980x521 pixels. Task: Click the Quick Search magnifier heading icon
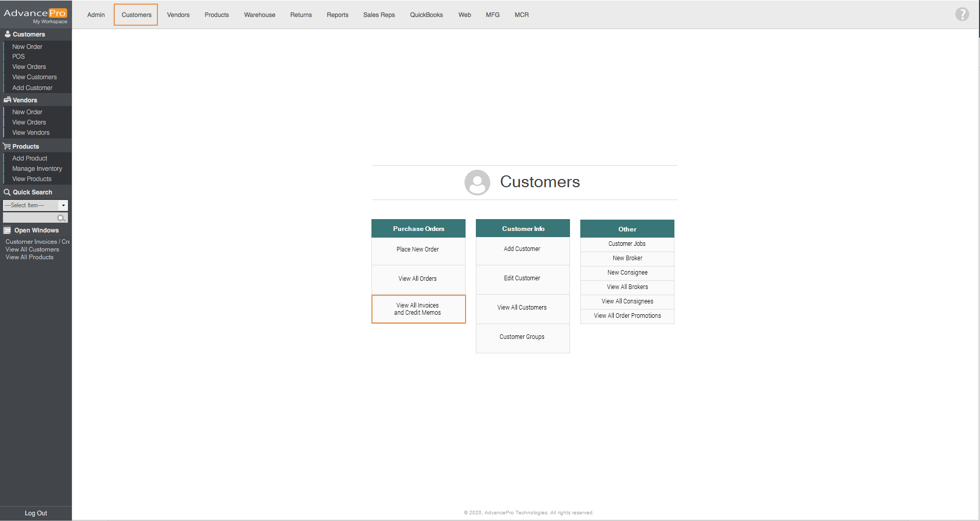click(7, 192)
